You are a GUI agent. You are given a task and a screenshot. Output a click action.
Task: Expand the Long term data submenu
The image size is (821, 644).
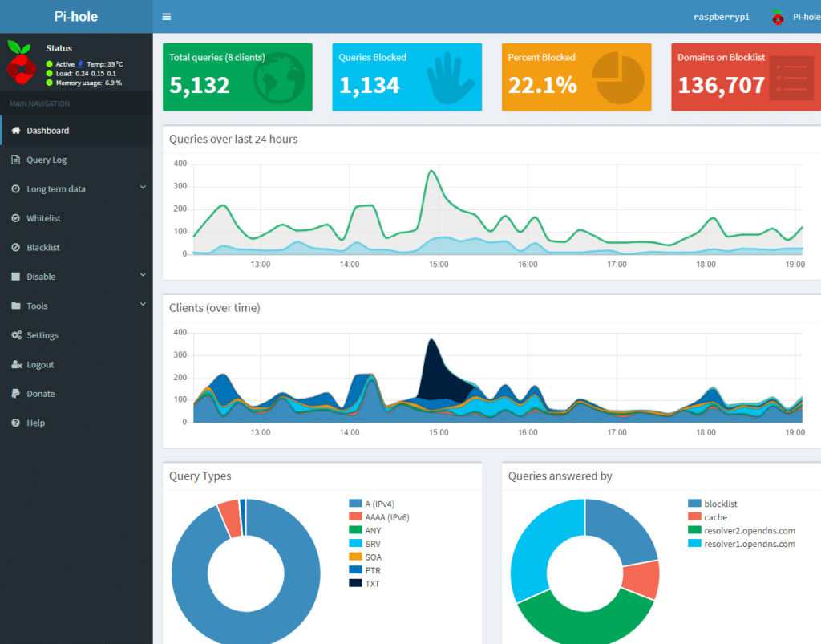coord(143,188)
